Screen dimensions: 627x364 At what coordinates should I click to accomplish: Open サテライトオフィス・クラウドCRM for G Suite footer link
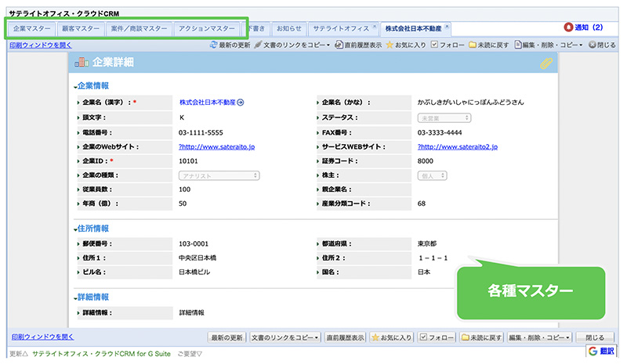[101, 354]
